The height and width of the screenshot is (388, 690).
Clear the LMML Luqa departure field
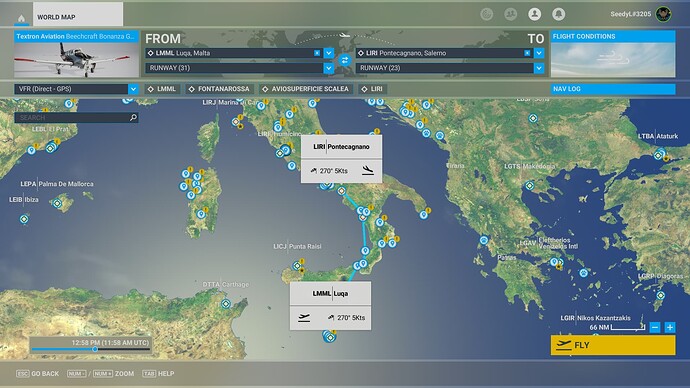[x=317, y=53]
